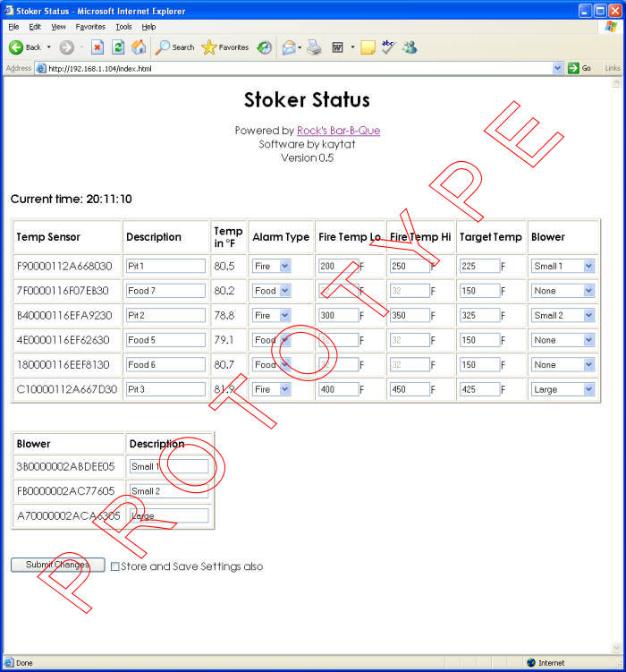Select the 80.7 temperature reading
This screenshot has width=626, height=672.
[224, 365]
